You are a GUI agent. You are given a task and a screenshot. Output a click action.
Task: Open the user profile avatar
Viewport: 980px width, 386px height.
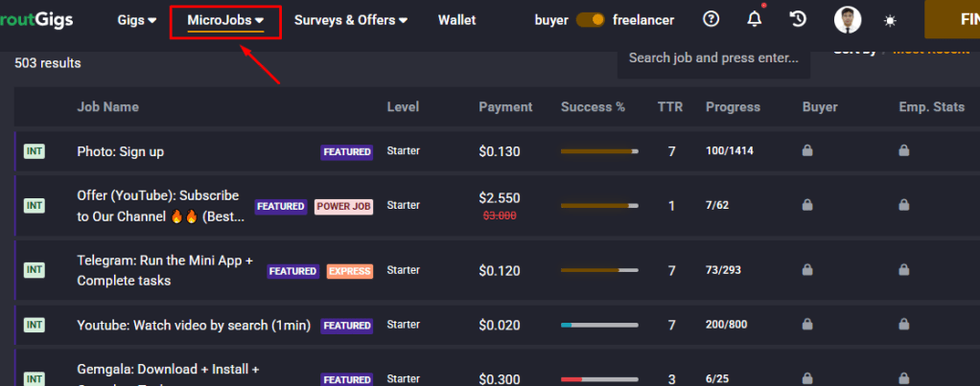tap(848, 20)
